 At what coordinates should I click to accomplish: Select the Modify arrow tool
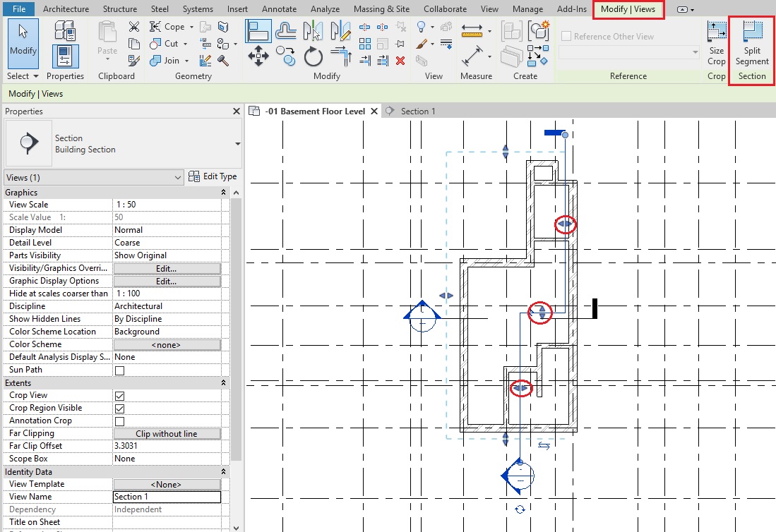pos(23,41)
